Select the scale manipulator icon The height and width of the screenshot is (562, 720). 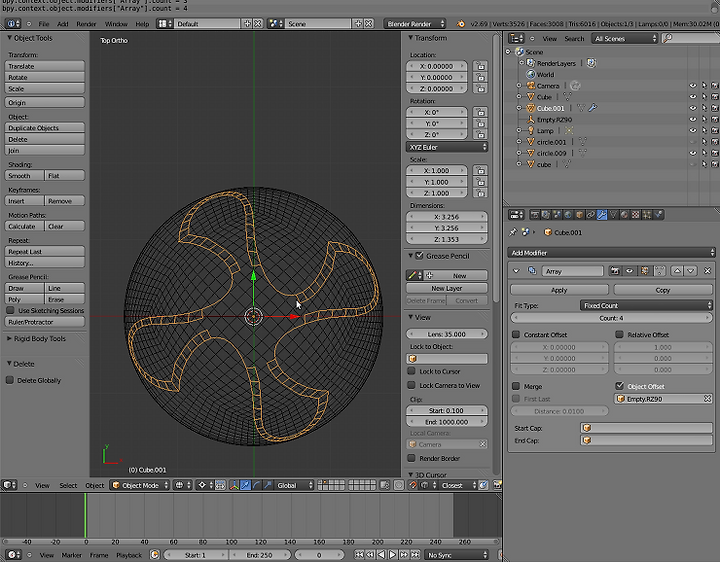point(268,485)
